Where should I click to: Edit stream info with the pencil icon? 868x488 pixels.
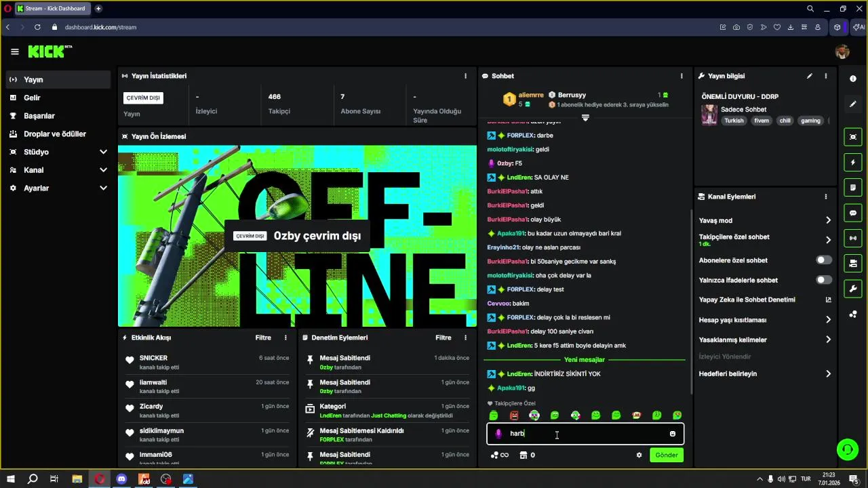(x=810, y=76)
